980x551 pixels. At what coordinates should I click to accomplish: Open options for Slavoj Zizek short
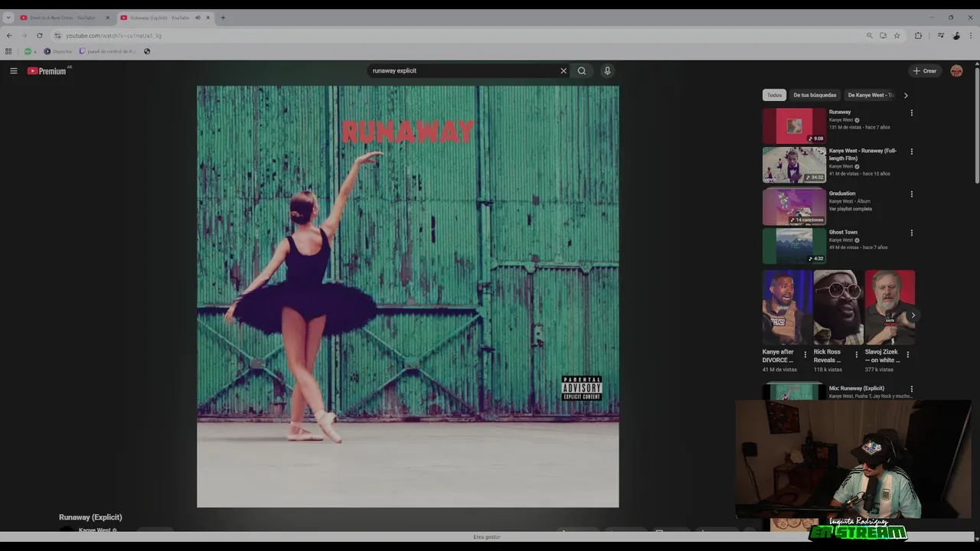[x=907, y=354]
